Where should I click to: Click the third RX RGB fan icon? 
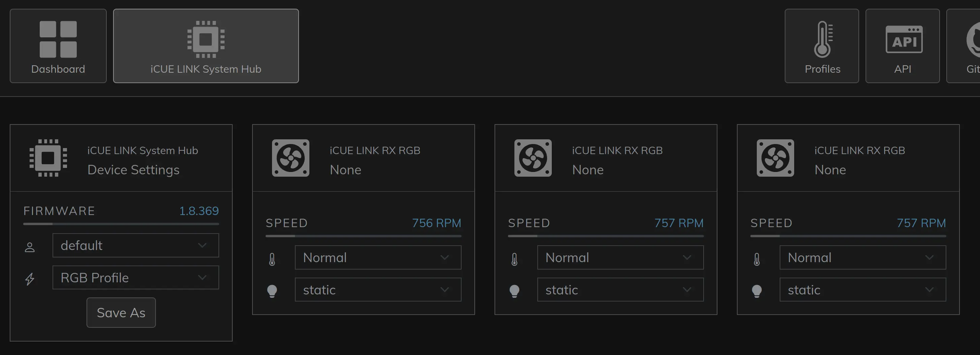point(775,158)
